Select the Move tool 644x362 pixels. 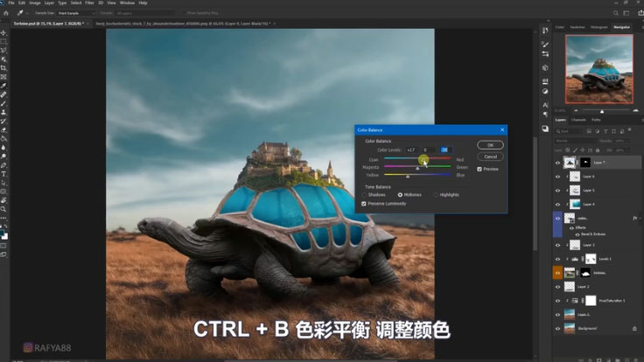point(4,32)
